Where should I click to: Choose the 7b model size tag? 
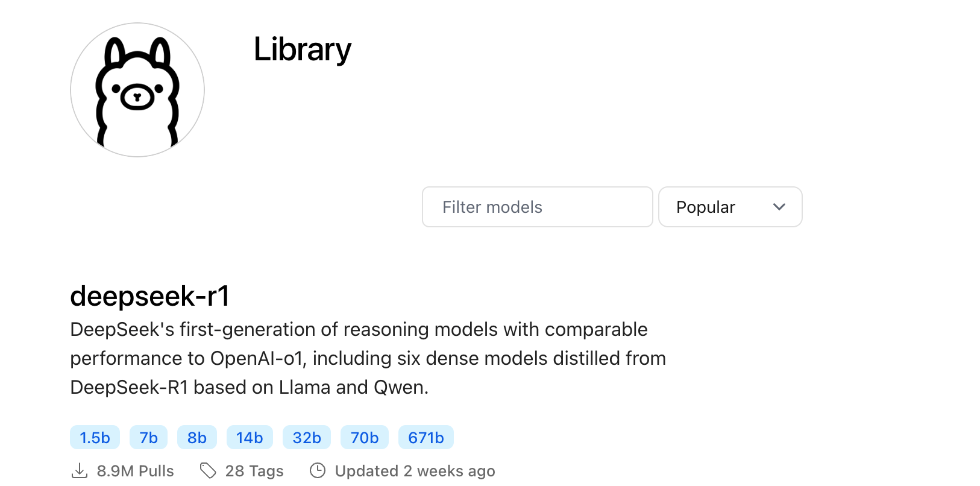(148, 438)
